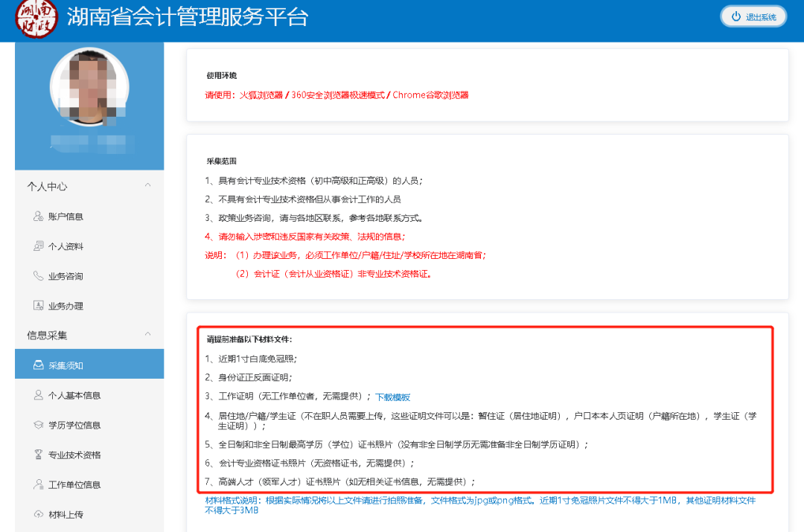The width and height of the screenshot is (804, 532).
Task: Click the 退出系统 button
Action: point(753,15)
